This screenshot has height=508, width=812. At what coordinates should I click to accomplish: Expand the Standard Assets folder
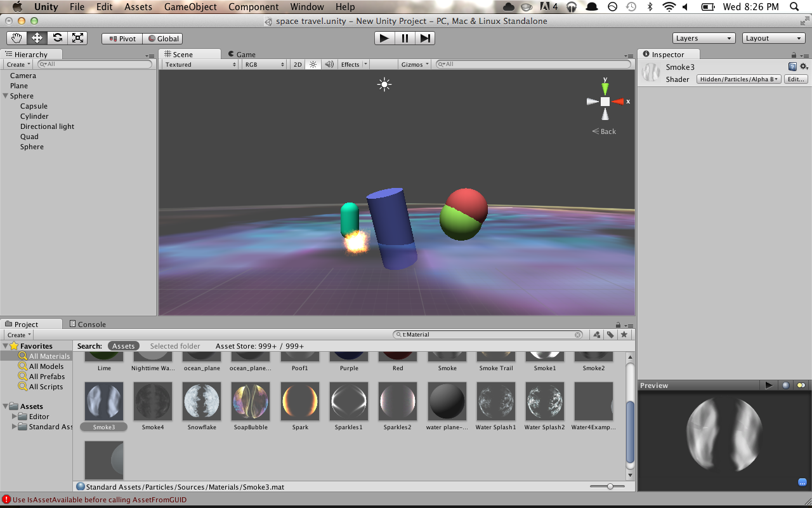(x=15, y=427)
